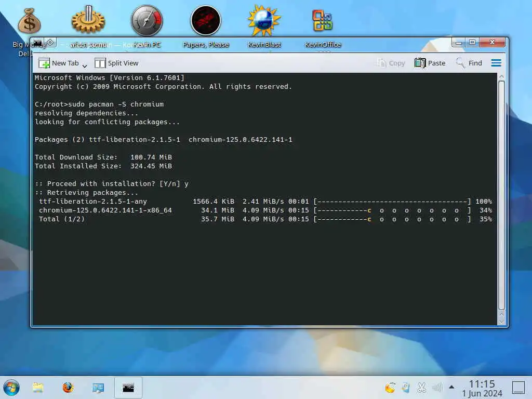Click the chromium 34% progress bar
Screen dimensions: 532x399
(393, 210)
